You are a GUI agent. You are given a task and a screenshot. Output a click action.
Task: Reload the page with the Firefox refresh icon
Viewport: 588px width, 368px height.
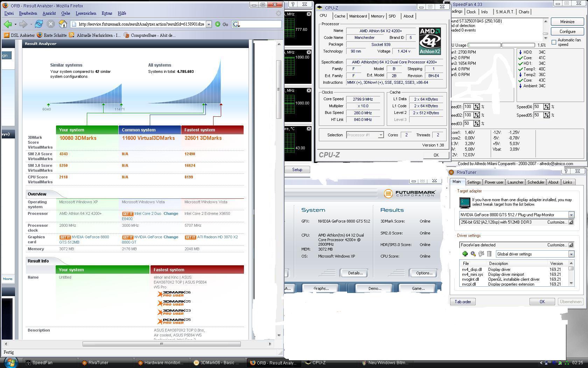coord(39,24)
